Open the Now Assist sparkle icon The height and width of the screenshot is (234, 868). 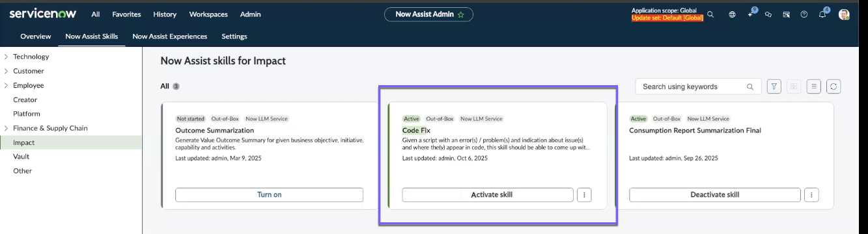point(751,14)
